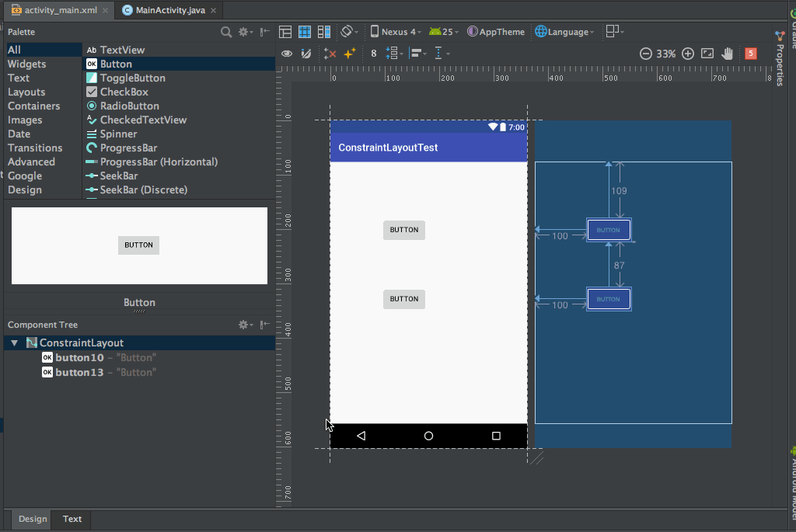Toggle show constraints eye icon
Viewport: 796px width, 532px height.
pyautogui.click(x=287, y=54)
